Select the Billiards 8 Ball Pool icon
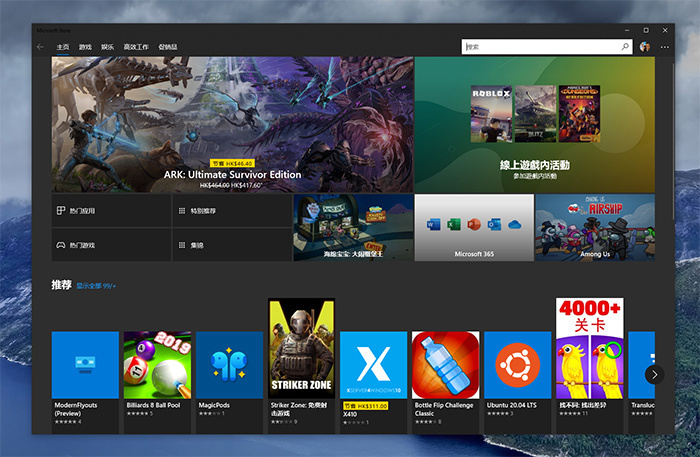This screenshot has width=700, height=457. 157,365
